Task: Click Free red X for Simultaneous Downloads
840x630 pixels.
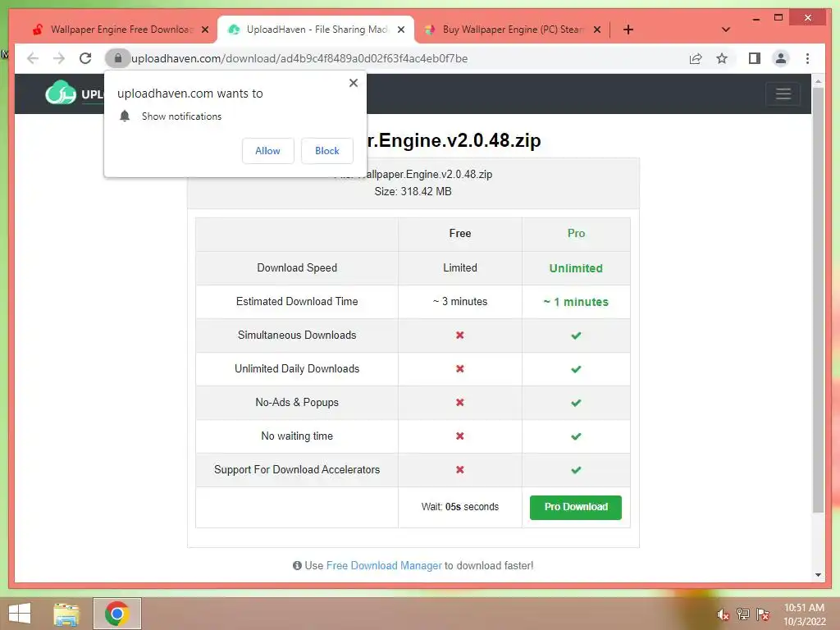Action: (x=459, y=336)
